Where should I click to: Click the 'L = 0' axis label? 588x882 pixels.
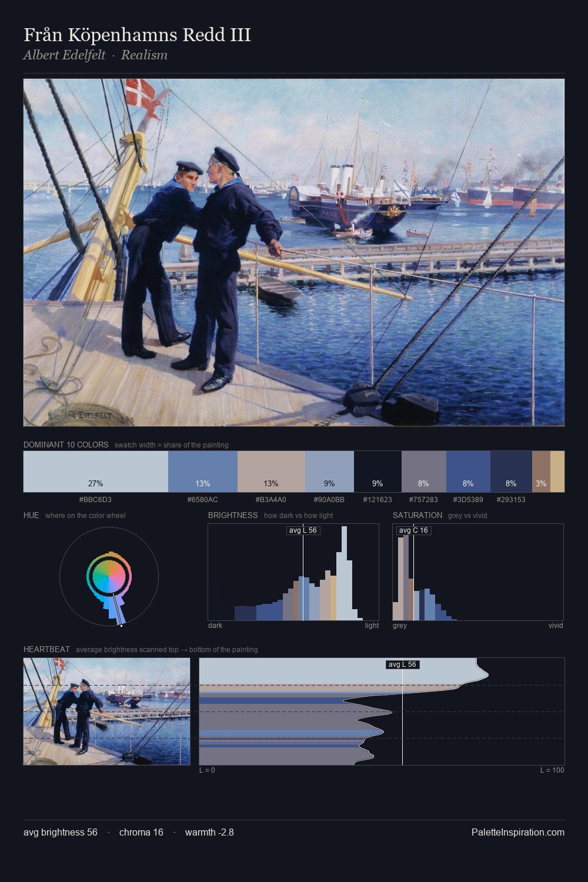point(207,770)
